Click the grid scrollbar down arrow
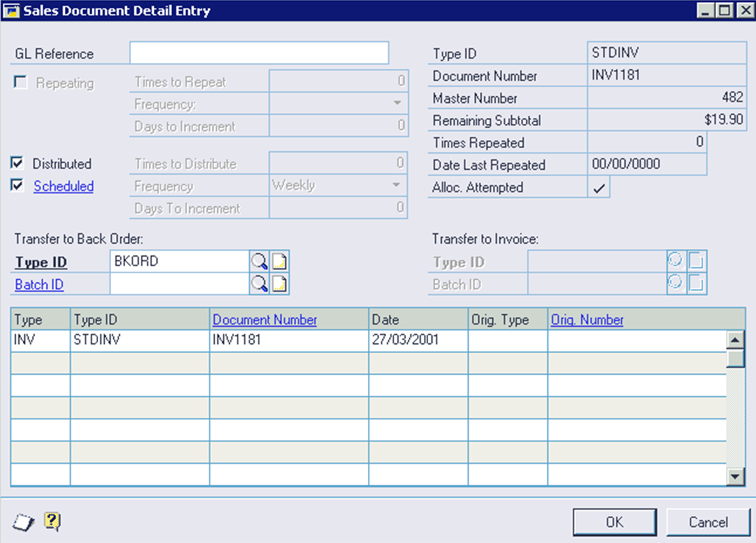 pos(736,477)
